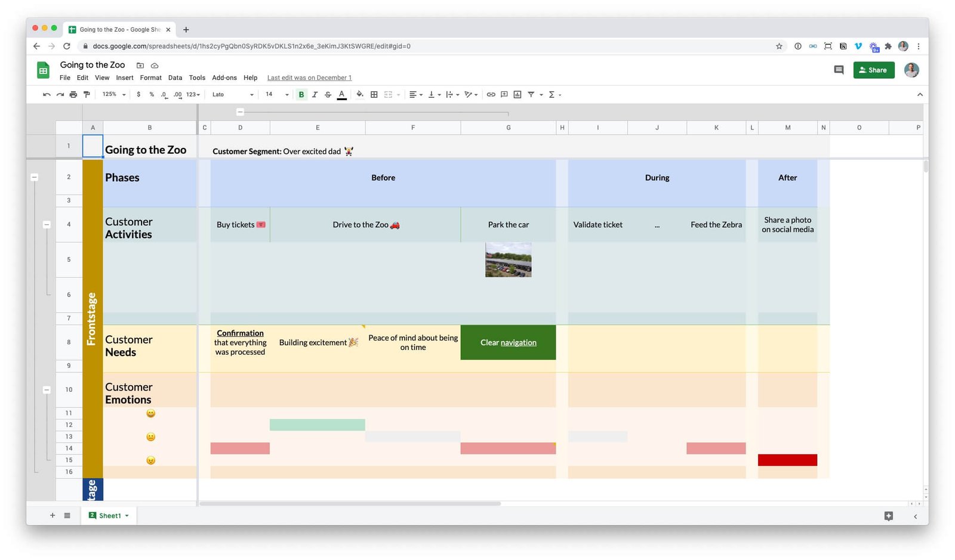Toggle bold formatting

point(301,95)
